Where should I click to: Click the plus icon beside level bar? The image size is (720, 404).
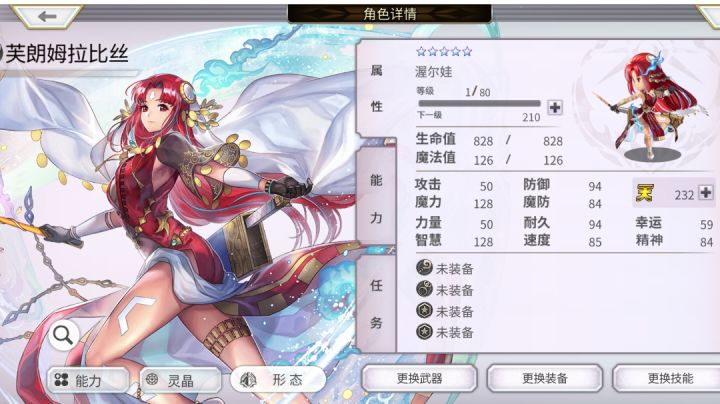point(555,108)
